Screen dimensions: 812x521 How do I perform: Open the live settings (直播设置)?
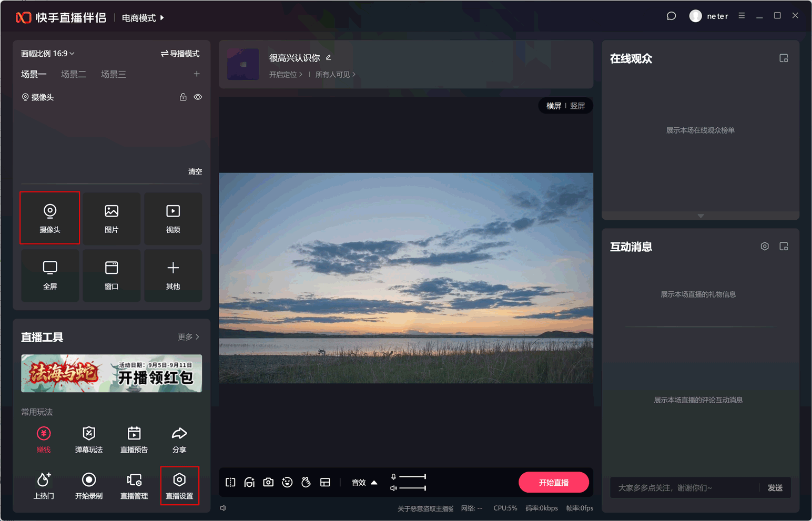tap(179, 486)
